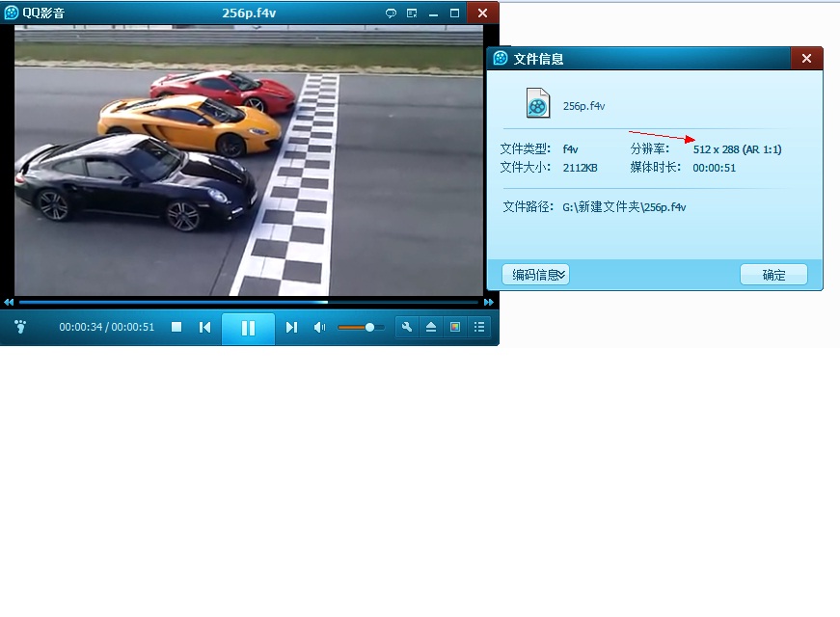Open the color toolbox icon

tap(455, 328)
